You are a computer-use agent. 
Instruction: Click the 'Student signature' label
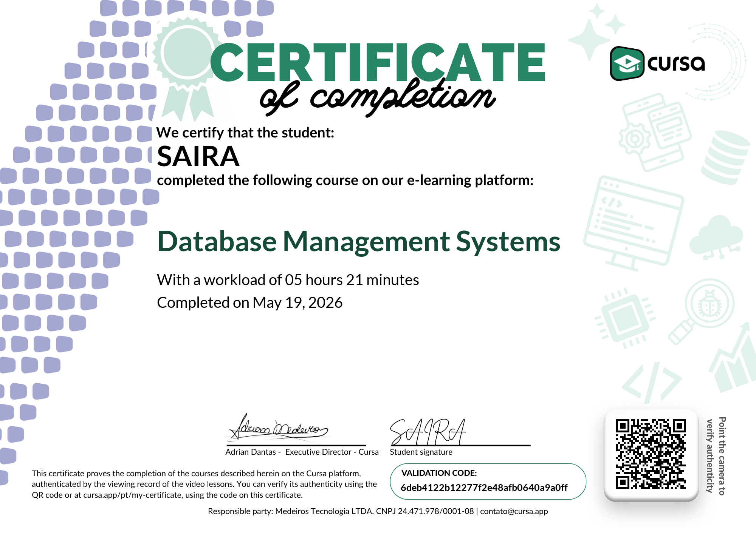pyautogui.click(x=421, y=452)
